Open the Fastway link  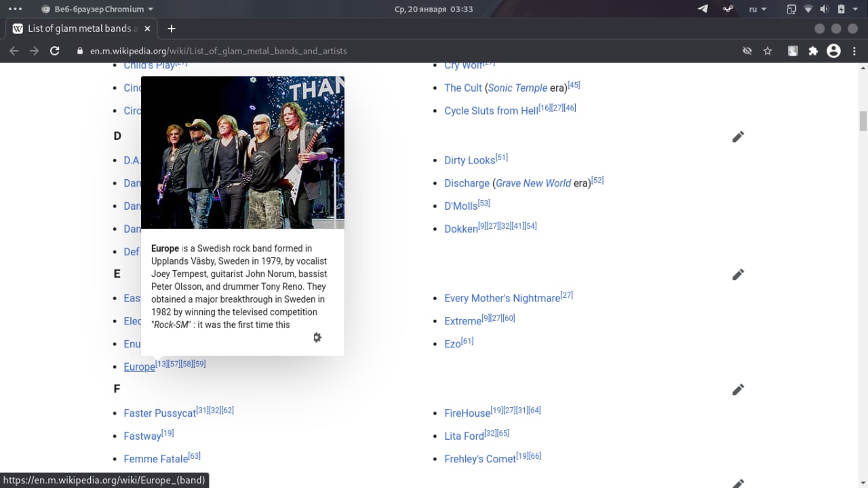click(x=142, y=436)
